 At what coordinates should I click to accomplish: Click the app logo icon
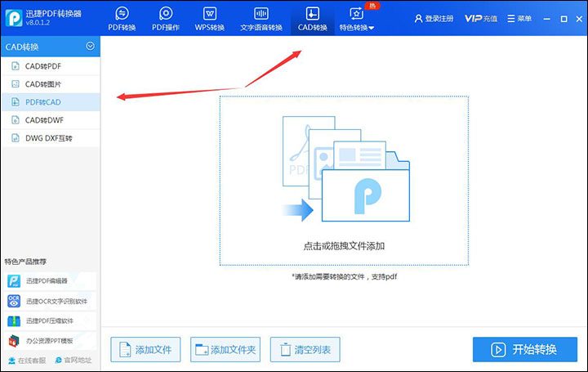(x=14, y=18)
